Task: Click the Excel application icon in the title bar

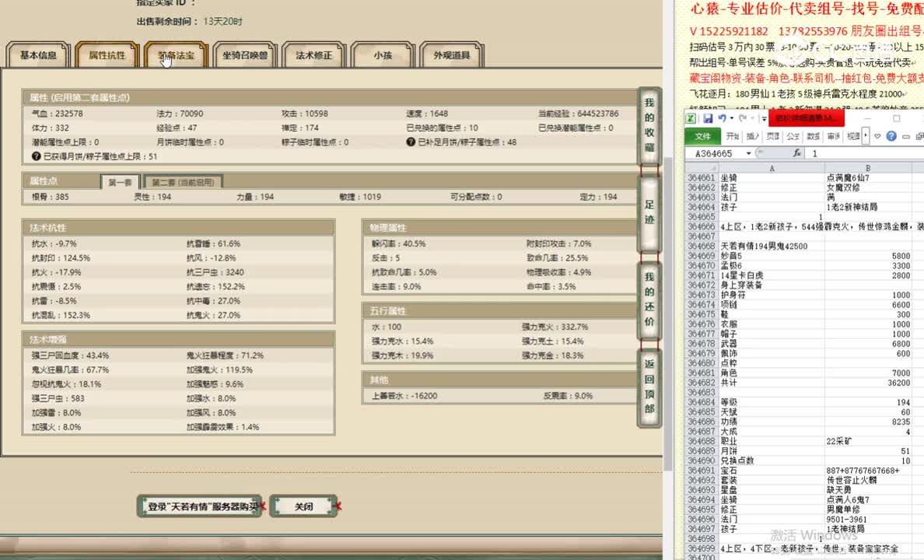Action: (x=691, y=117)
